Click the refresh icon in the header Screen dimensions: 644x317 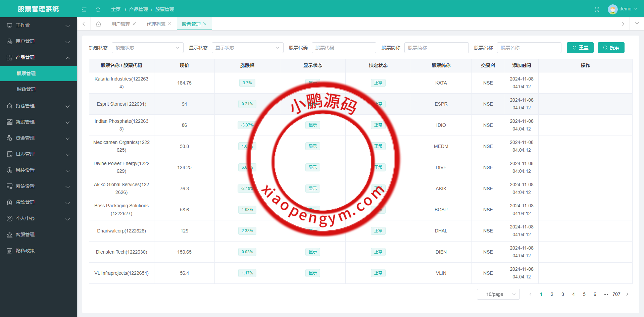pos(98,9)
